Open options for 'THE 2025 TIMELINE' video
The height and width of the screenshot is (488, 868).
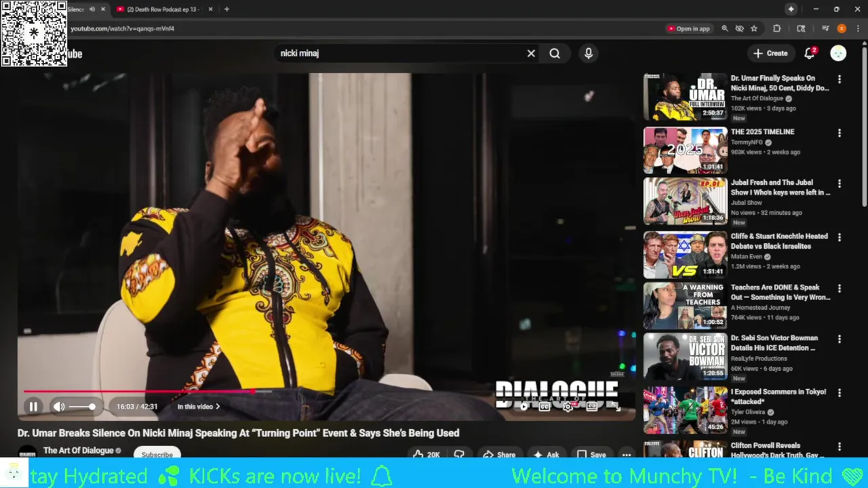[840, 133]
